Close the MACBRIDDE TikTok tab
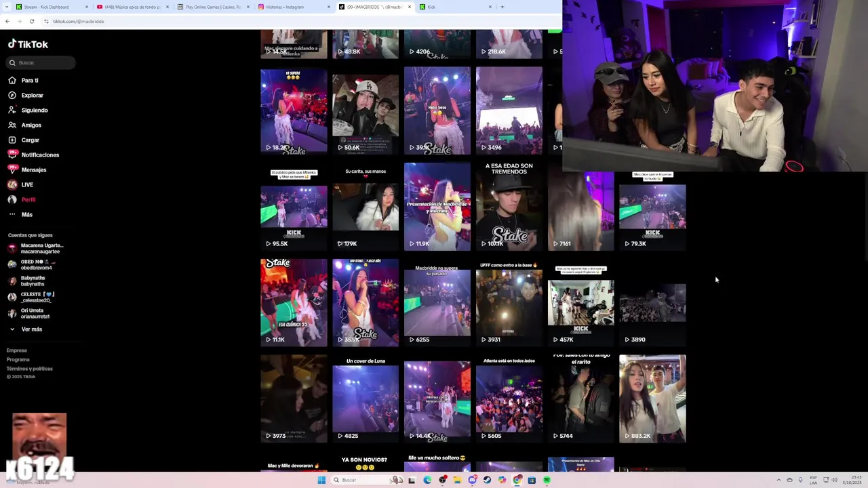The height and width of the screenshot is (488, 868). pyautogui.click(x=409, y=7)
